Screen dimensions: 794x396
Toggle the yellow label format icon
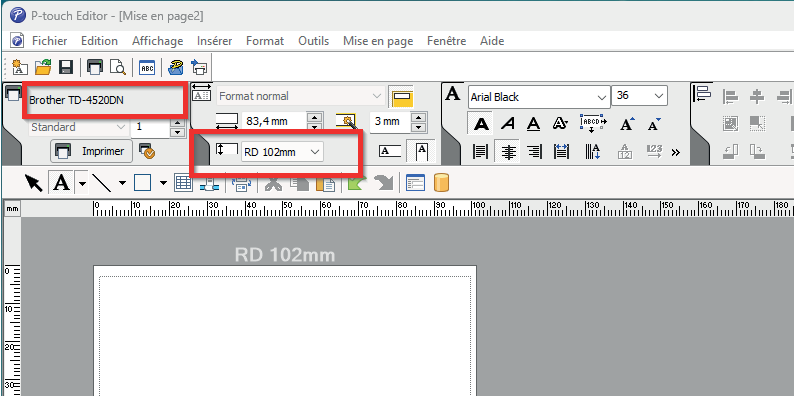403,96
